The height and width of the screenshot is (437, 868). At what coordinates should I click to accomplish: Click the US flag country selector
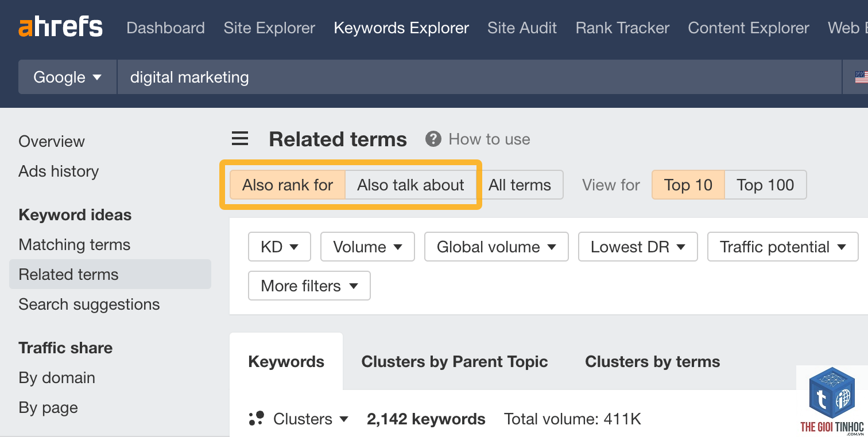click(861, 77)
